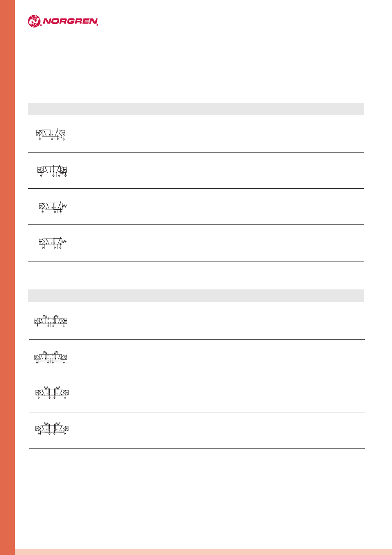Click the left solenoid of first upper symbol
392x555 pixels.
38,133
